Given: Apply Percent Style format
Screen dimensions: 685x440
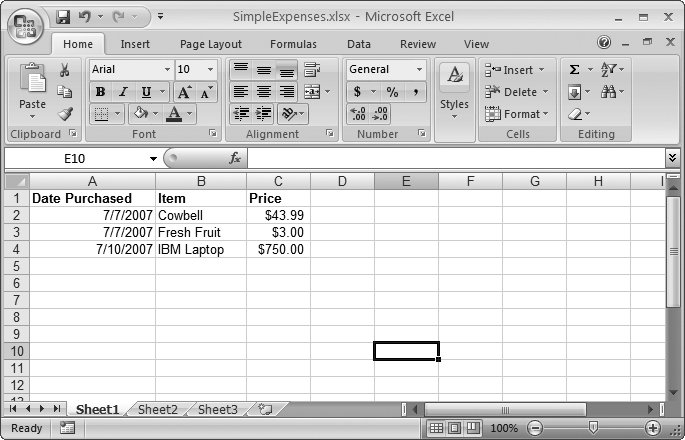Looking at the screenshot, I should 392,92.
